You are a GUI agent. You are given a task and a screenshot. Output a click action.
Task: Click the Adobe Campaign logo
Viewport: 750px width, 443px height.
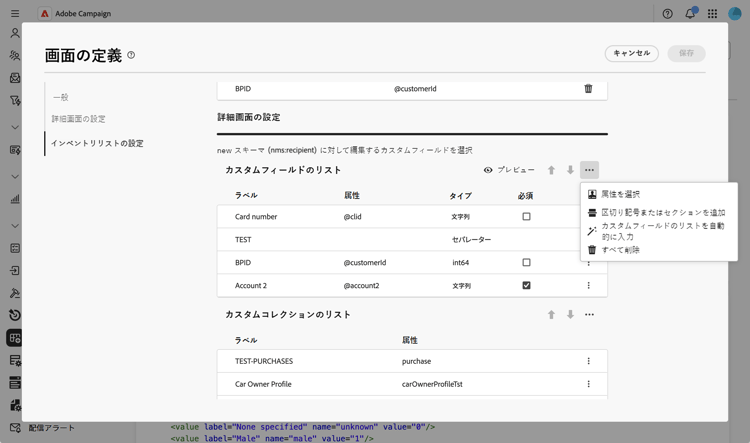coord(44,13)
